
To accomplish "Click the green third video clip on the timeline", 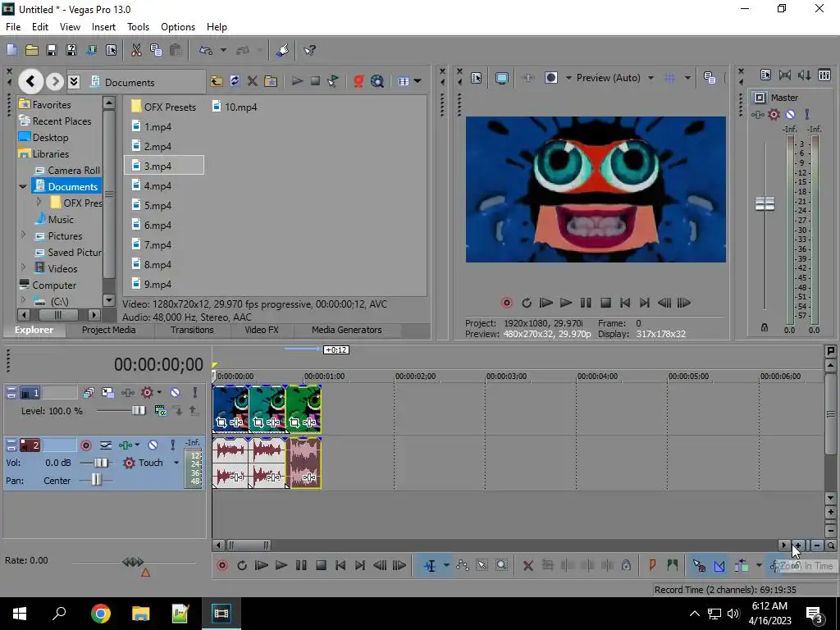I will tap(304, 409).
